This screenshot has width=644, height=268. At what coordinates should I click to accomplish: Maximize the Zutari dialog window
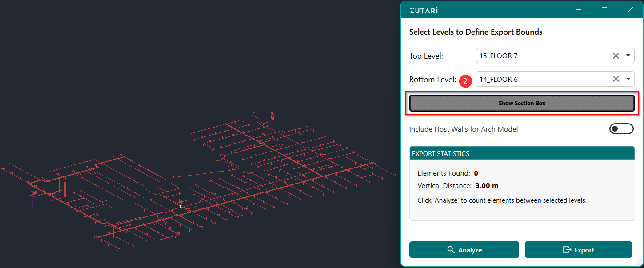pos(604,10)
